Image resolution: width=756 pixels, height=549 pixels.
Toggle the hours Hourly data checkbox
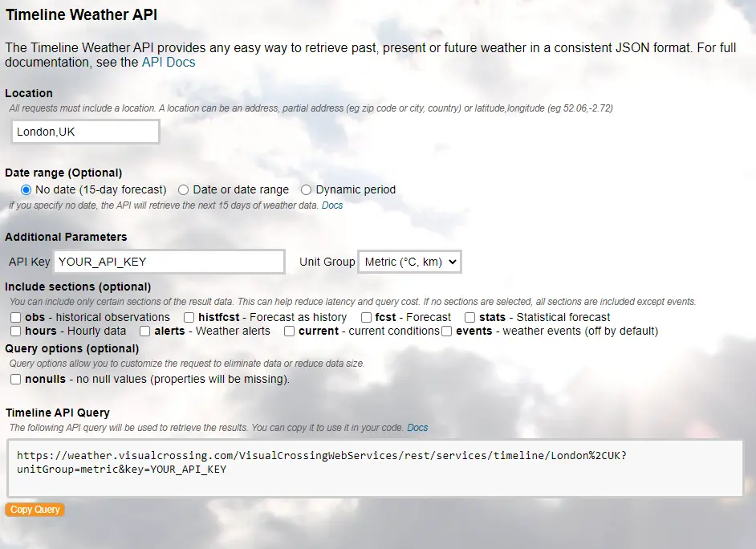point(16,331)
